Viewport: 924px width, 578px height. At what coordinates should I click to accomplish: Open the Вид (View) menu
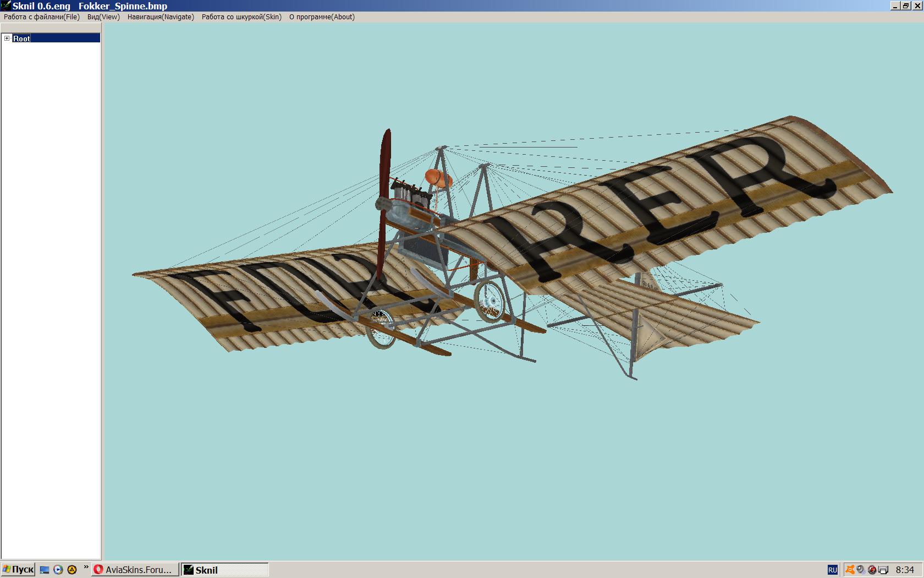coord(103,17)
